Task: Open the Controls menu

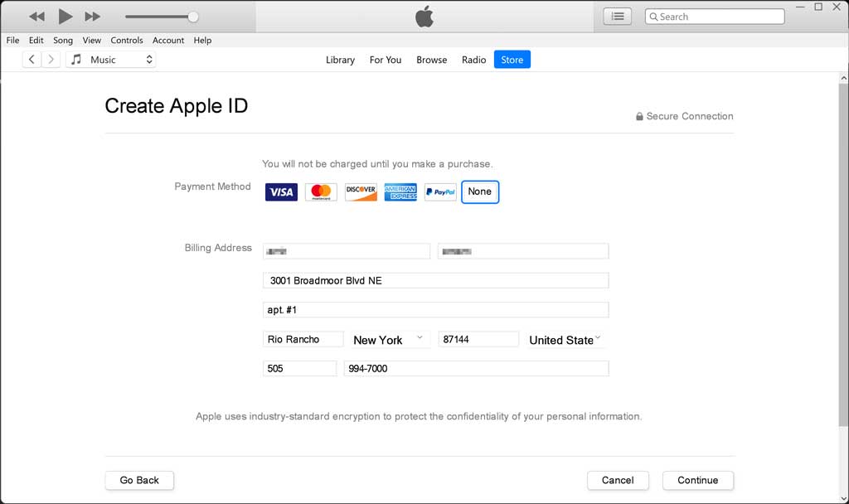Action: coord(127,40)
